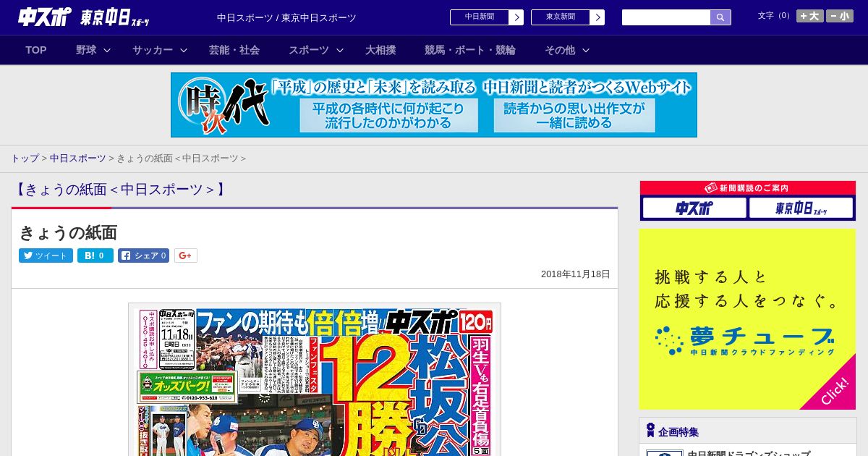Screen dimensions: 868x456
Task: Select TOP in navigation bar
Action: click(x=36, y=50)
